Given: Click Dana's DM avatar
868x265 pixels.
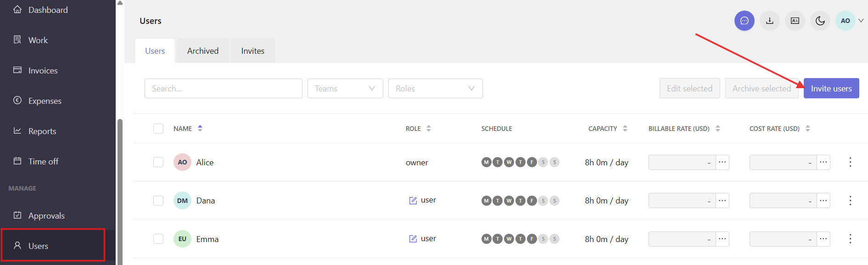Looking at the screenshot, I should 182,201.
